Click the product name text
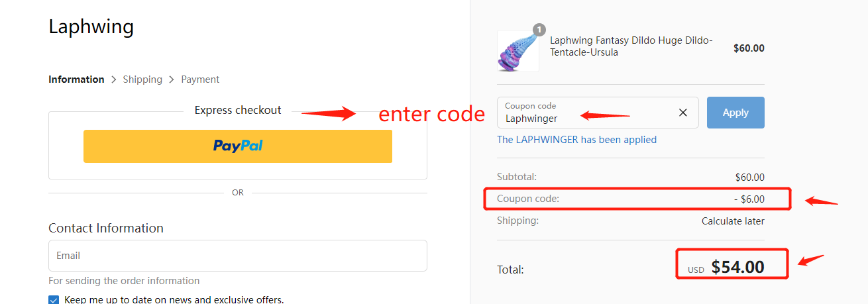Viewport: 868px width, 304px height. tap(631, 46)
